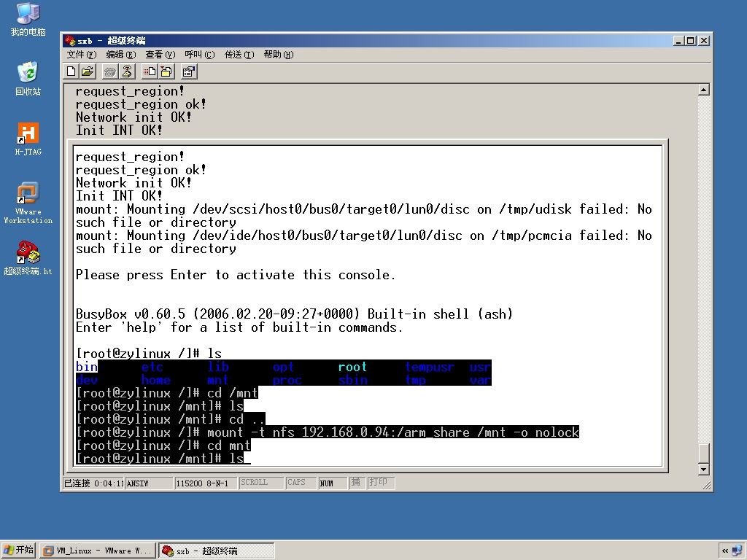Select VMware Workstation desktop shortcut
The image size is (747, 560).
pyautogui.click(x=28, y=203)
